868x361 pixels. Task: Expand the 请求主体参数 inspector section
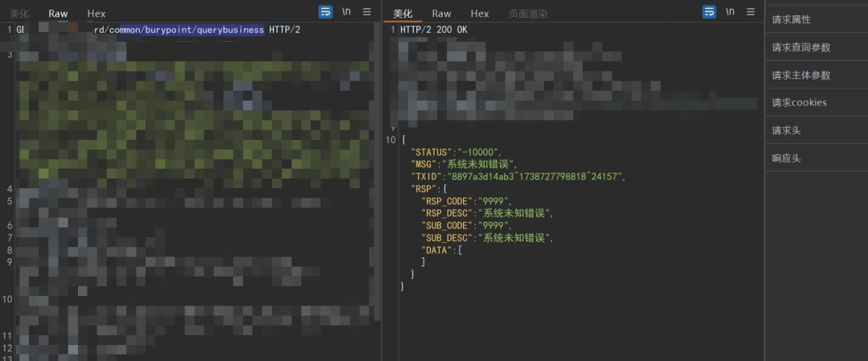click(817, 75)
